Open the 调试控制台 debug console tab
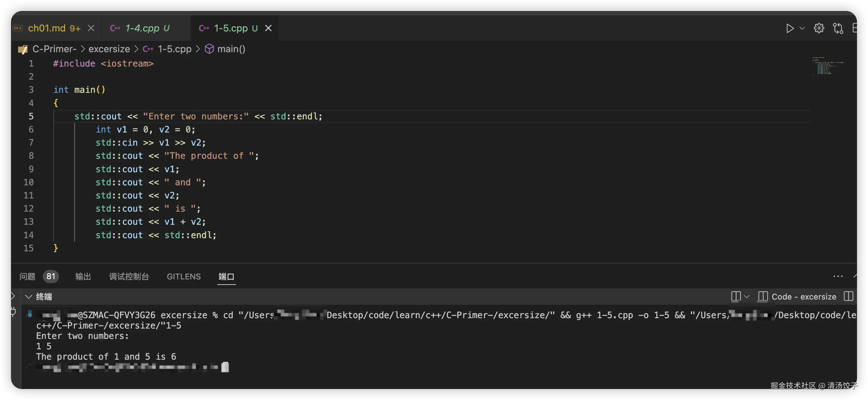This screenshot has width=868, height=400. click(x=129, y=277)
